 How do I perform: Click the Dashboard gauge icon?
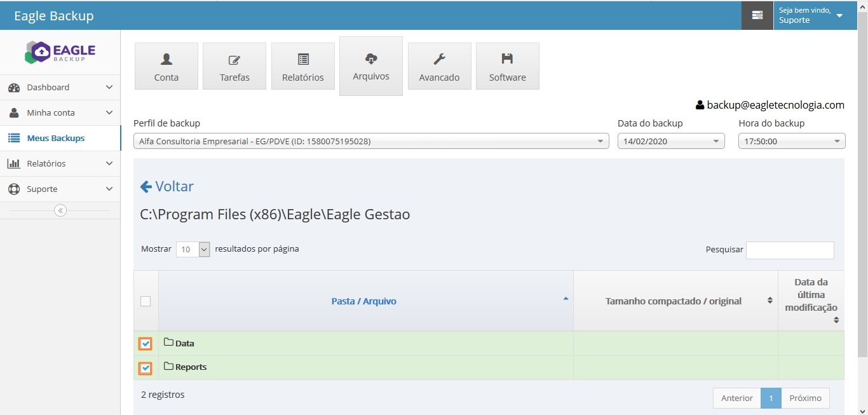click(x=14, y=88)
